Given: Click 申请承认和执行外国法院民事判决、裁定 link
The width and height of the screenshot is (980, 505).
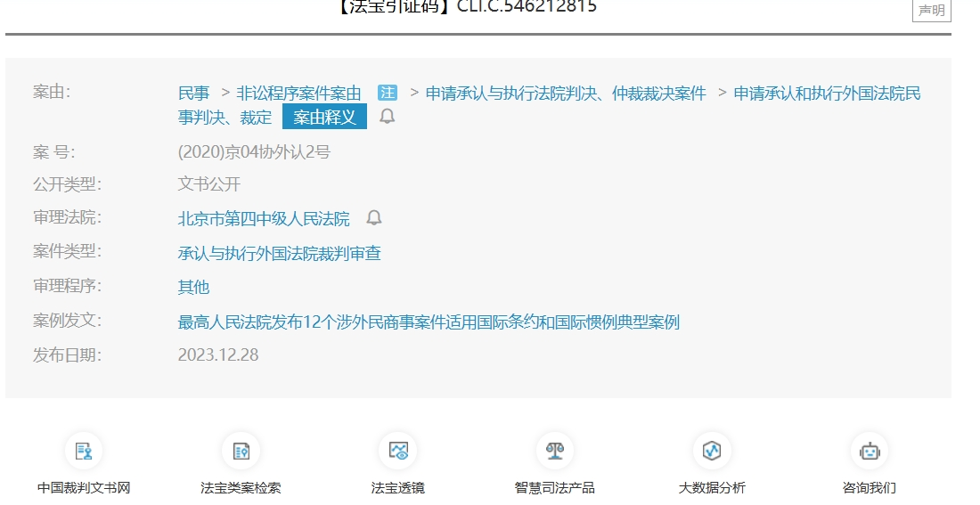Looking at the screenshot, I should [827, 93].
